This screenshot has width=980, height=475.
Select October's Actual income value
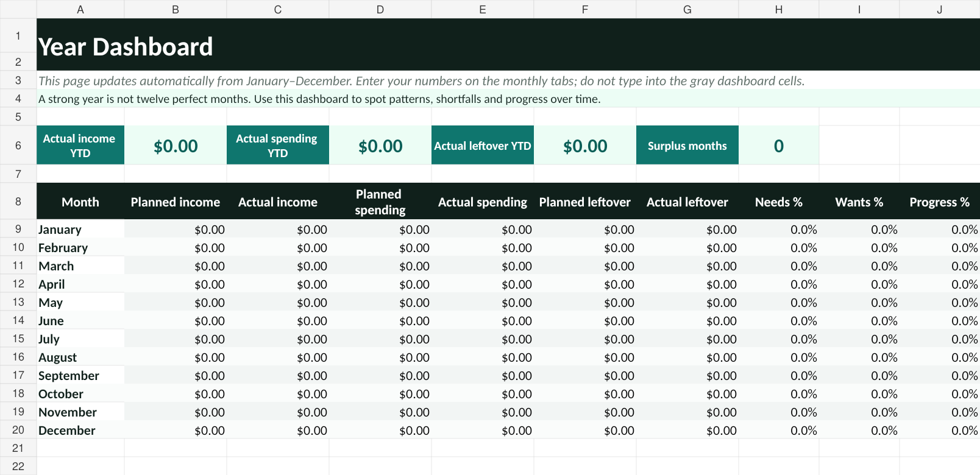278,393
